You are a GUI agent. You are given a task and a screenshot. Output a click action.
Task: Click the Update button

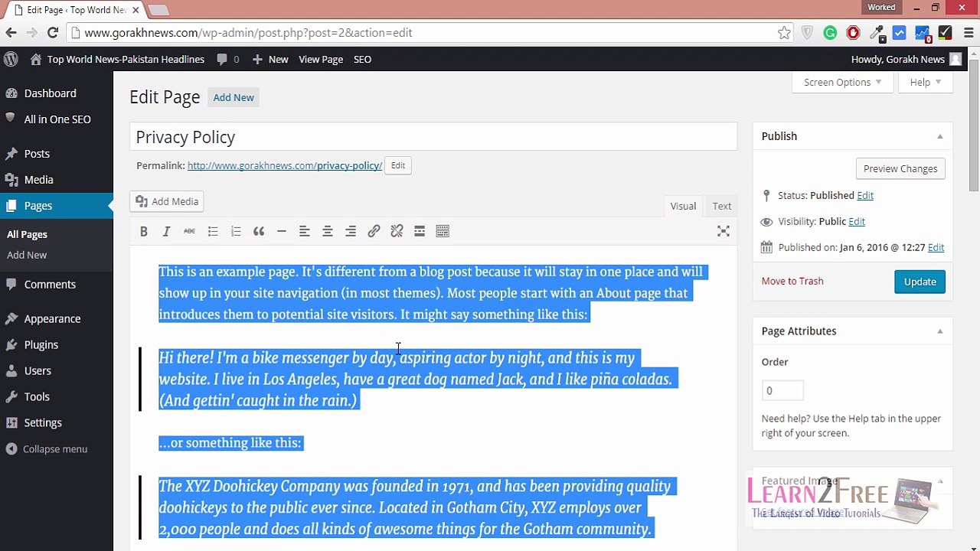[x=920, y=282]
